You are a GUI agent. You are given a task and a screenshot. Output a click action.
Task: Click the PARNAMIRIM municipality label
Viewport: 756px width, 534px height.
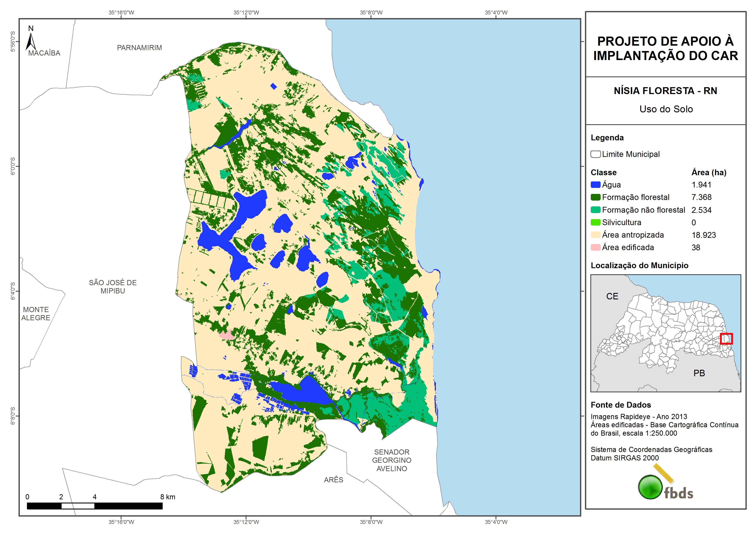pos(139,48)
